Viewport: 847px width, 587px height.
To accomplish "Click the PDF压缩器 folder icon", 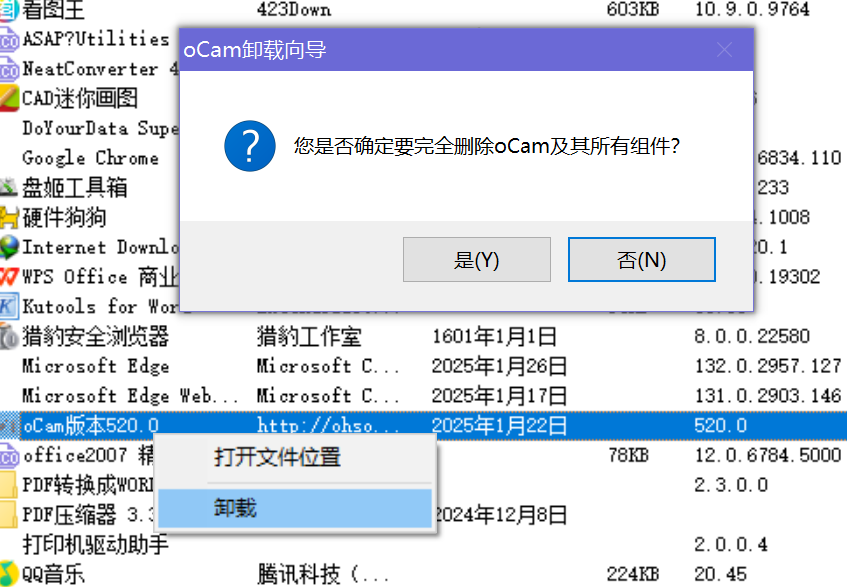I will pyautogui.click(x=9, y=515).
